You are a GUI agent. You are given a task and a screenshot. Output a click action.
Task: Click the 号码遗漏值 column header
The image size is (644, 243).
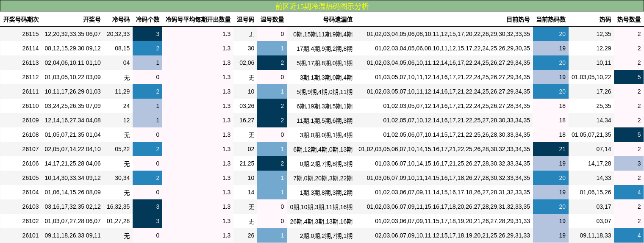pyautogui.click(x=338, y=19)
